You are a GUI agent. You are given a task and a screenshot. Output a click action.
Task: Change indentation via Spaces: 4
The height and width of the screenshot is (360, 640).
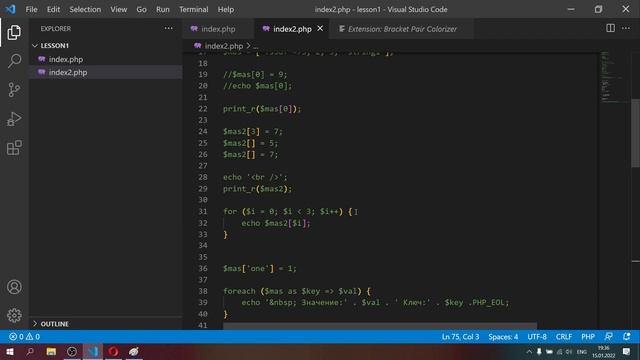503,337
